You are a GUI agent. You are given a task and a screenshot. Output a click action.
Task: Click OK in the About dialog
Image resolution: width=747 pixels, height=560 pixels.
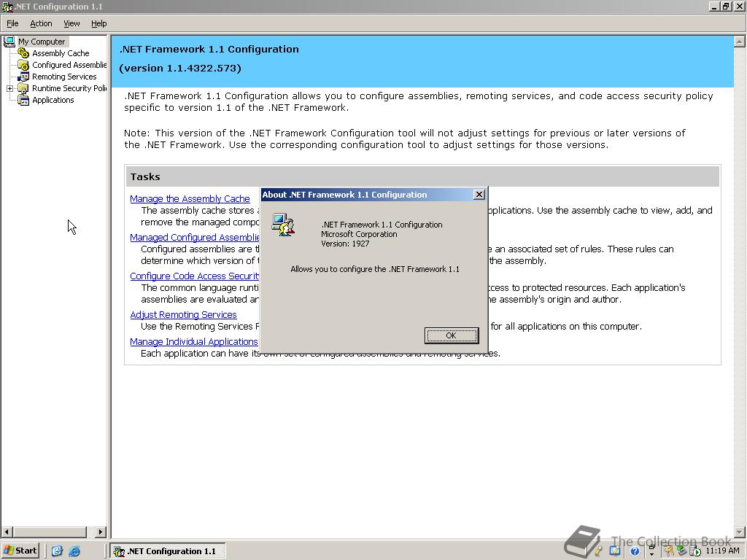click(x=451, y=335)
